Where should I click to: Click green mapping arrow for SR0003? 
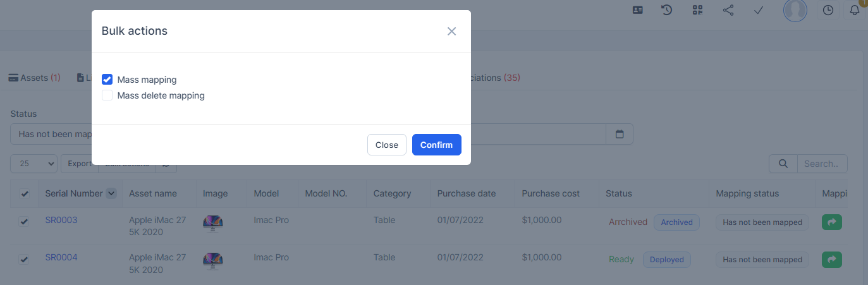[x=832, y=222]
